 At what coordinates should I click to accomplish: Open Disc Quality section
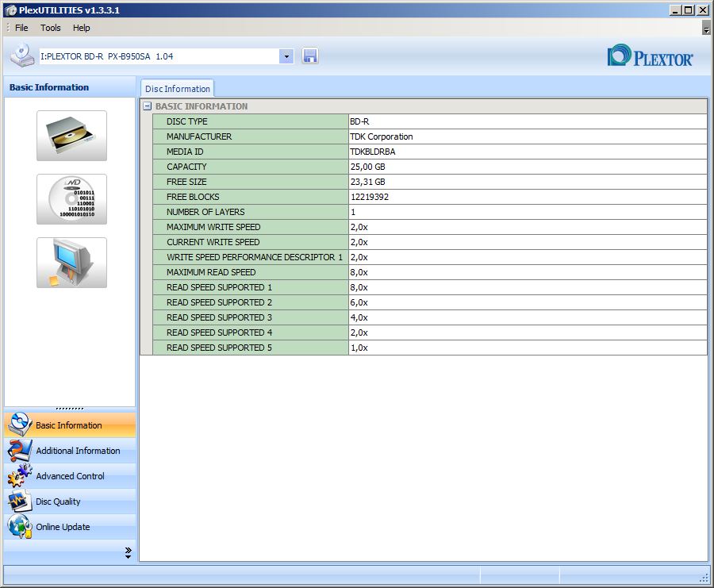coord(70,502)
